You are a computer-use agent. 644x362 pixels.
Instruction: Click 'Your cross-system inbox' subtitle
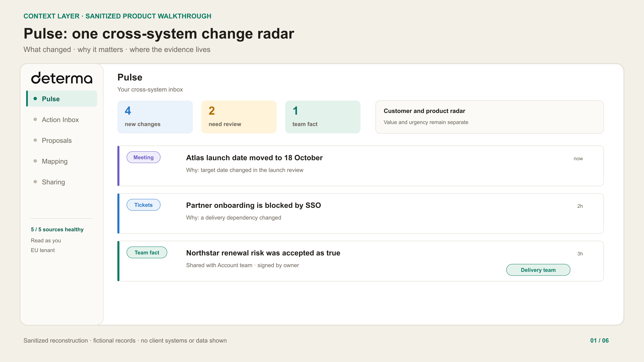click(150, 89)
